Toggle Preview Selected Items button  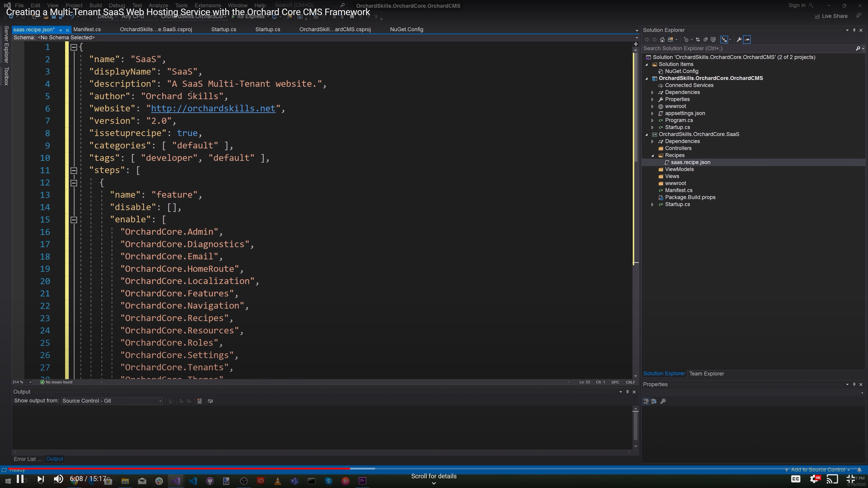click(x=747, y=39)
